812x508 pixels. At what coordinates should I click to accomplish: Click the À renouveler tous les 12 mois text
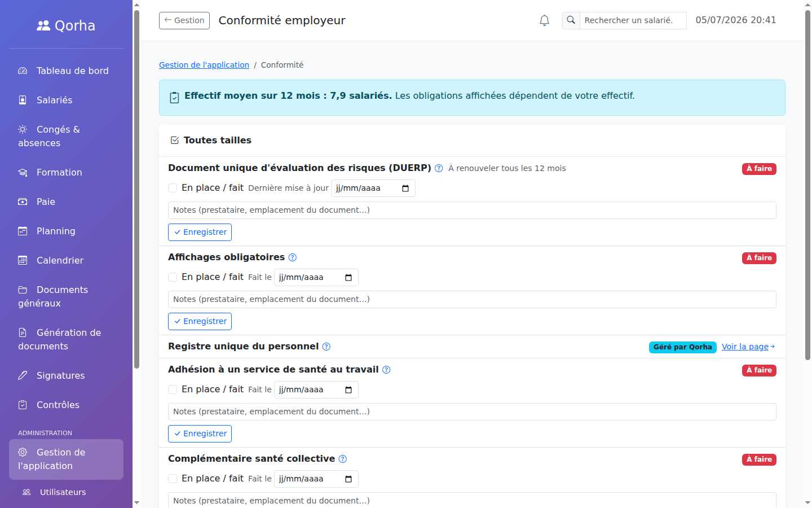click(x=507, y=168)
